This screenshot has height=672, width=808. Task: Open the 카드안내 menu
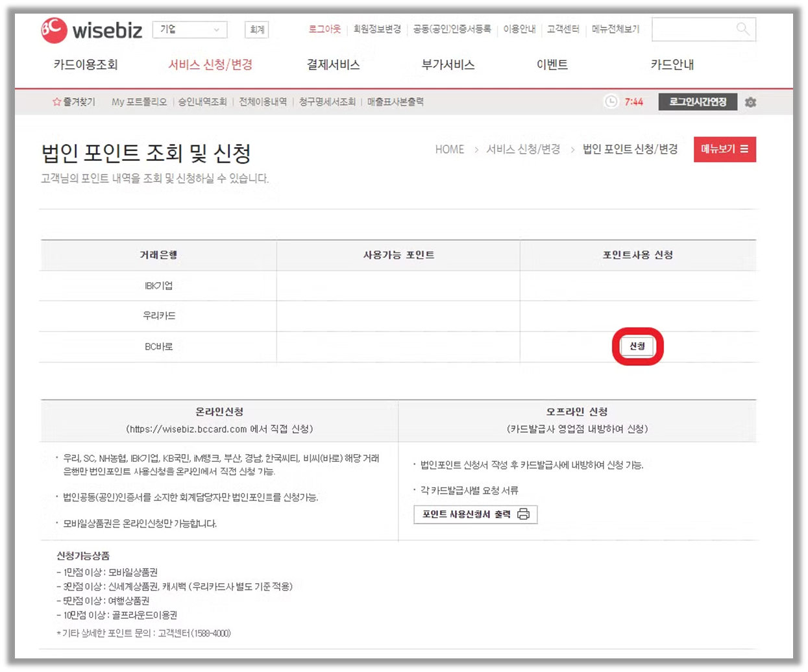[x=672, y=65]
